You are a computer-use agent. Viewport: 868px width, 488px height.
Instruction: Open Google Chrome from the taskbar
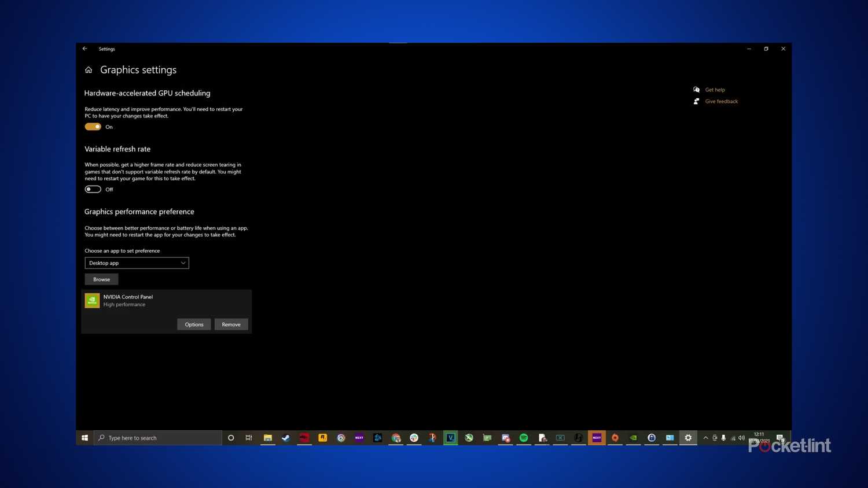(x=396, y=438)
